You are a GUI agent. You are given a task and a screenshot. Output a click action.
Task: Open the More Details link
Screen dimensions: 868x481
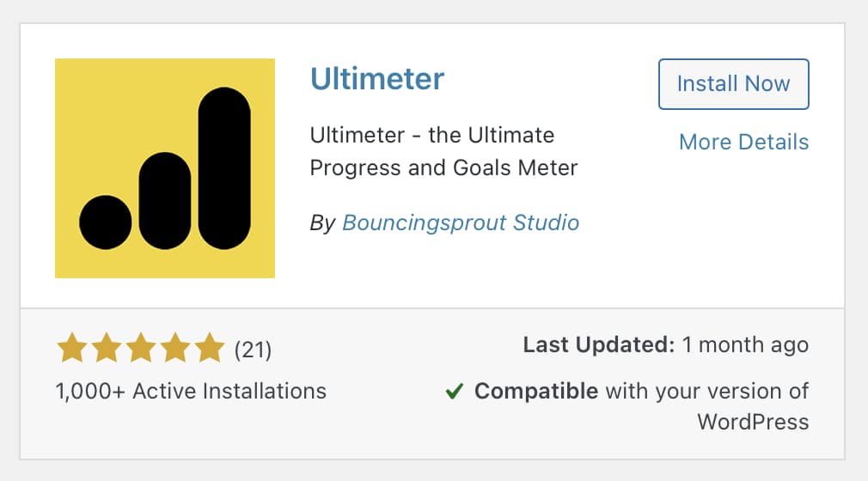pos(743,142)
